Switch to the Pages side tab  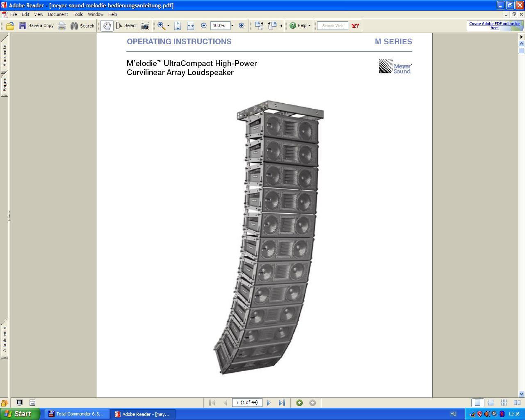pyautogui.click(x=5, y=85)
